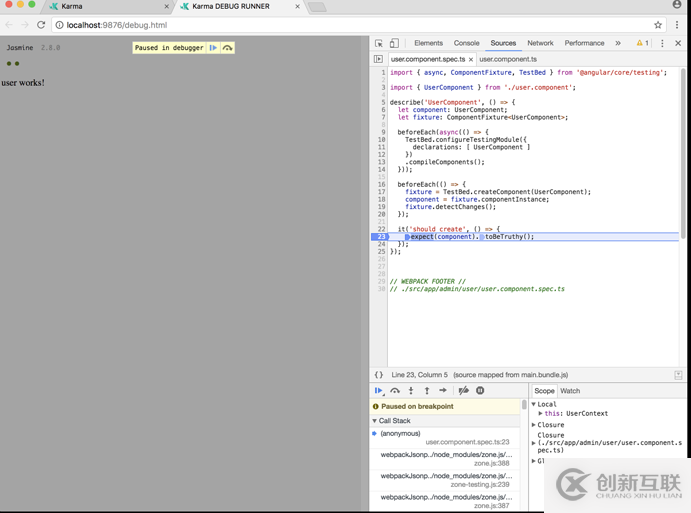Switch to the Network tab
691x513 pixels.
[540, 43]
